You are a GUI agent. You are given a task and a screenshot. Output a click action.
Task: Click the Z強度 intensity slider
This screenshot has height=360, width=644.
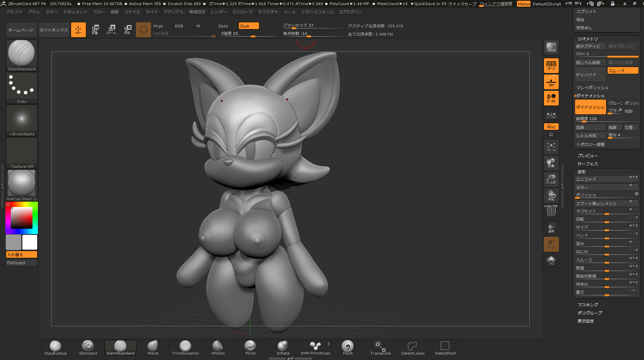point(249,34)
